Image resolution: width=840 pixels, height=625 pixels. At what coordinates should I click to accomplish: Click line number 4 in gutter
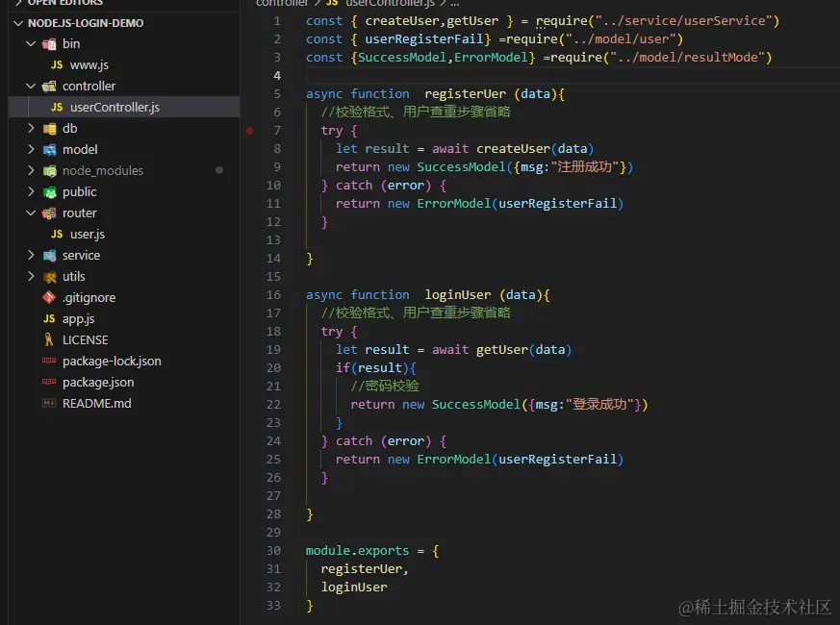(277, 76)
